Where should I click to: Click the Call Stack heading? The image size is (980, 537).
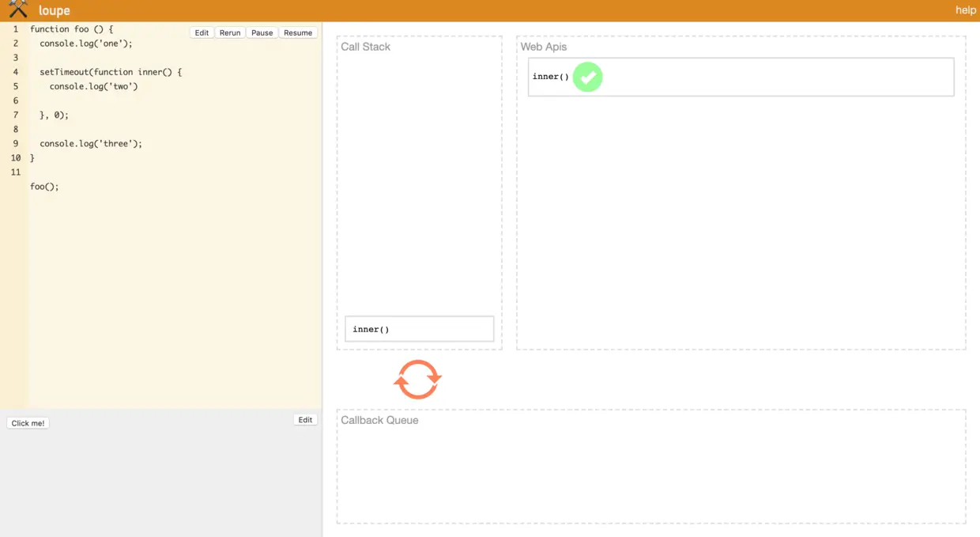pyautogui.click(x=366, y=47)
